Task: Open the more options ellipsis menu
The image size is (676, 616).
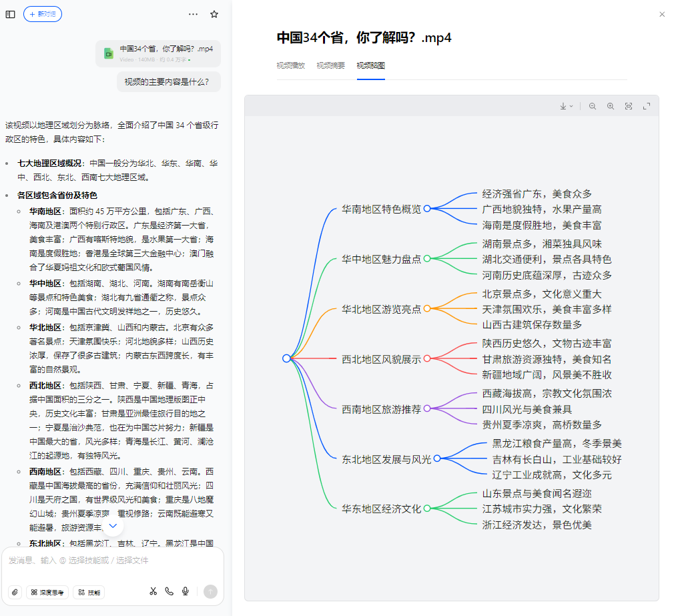Action: pos(193,14)
